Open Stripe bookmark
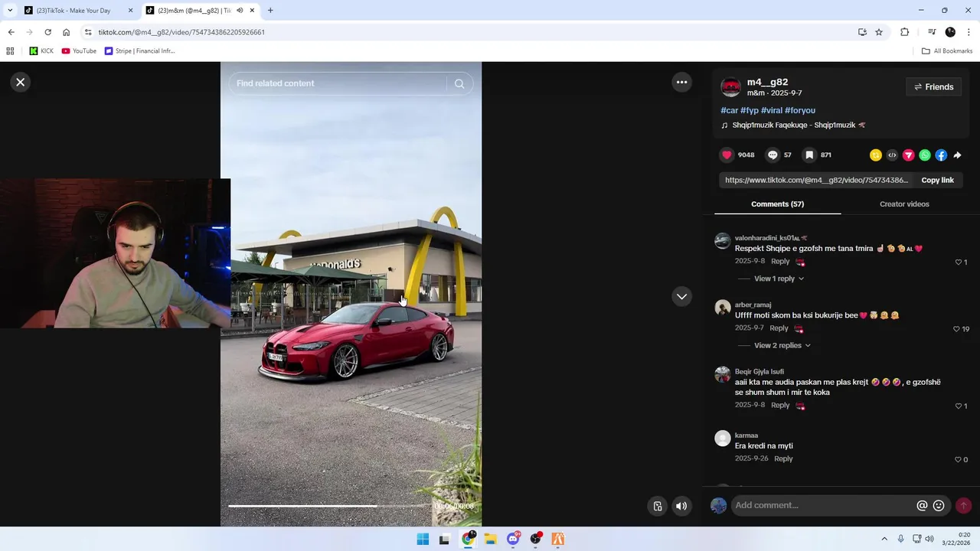The width and height of the screenshot is (980, 551). point(140,51)
